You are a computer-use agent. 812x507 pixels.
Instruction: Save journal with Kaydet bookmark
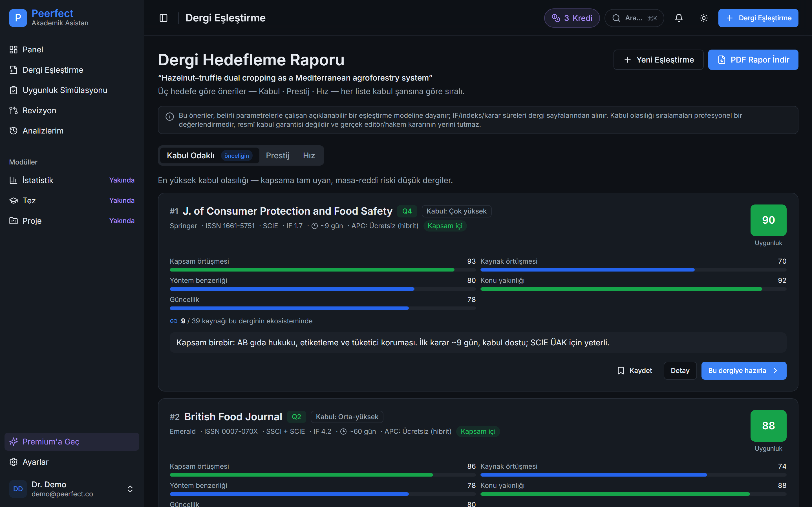[x=634, y=370]
